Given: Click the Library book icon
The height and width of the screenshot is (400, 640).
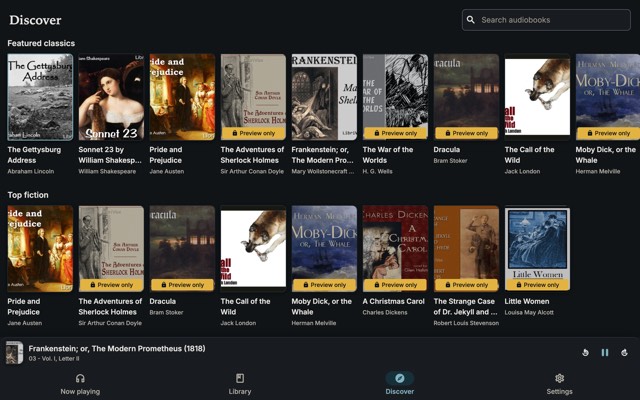Looking at the screenshot, I should coord(240,378).
